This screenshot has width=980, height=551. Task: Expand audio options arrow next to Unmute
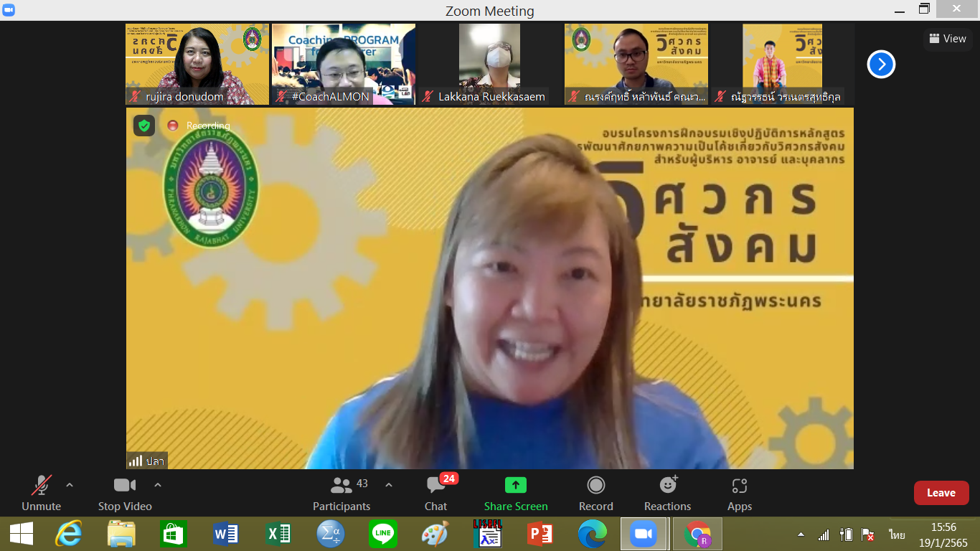click(70, 485)
